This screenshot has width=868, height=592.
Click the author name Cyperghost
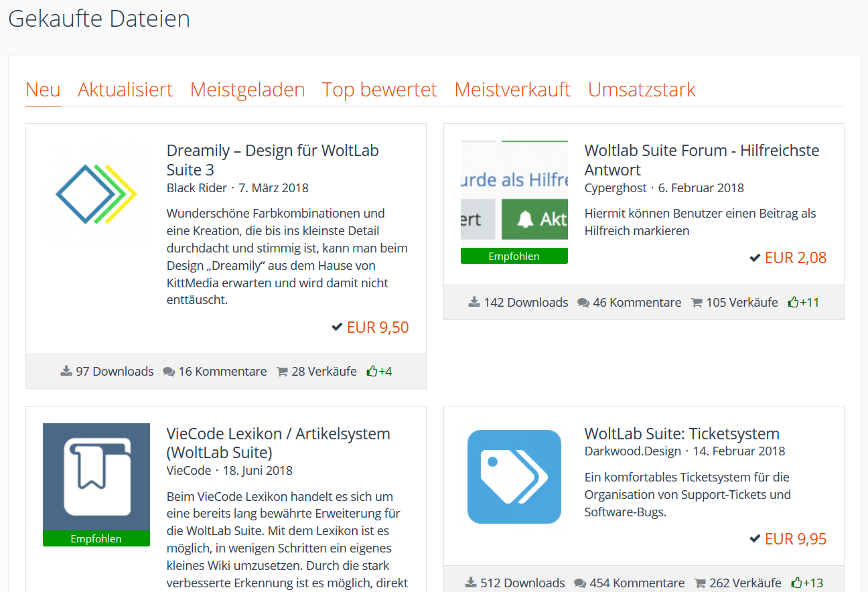[x=616, y=188]
